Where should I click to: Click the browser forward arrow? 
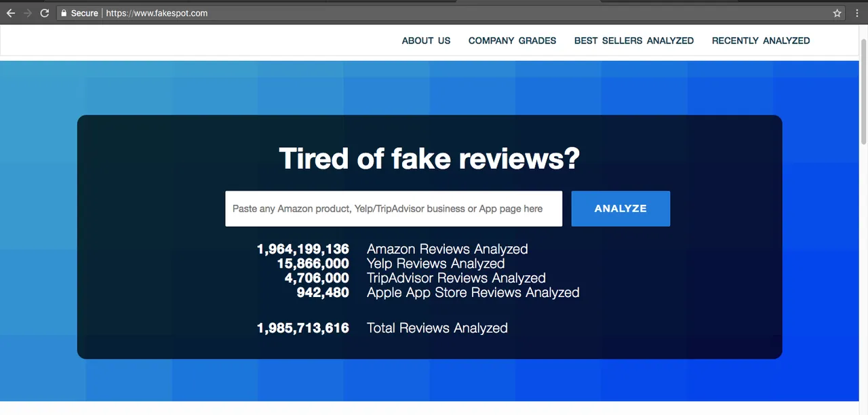pos(28,13)
